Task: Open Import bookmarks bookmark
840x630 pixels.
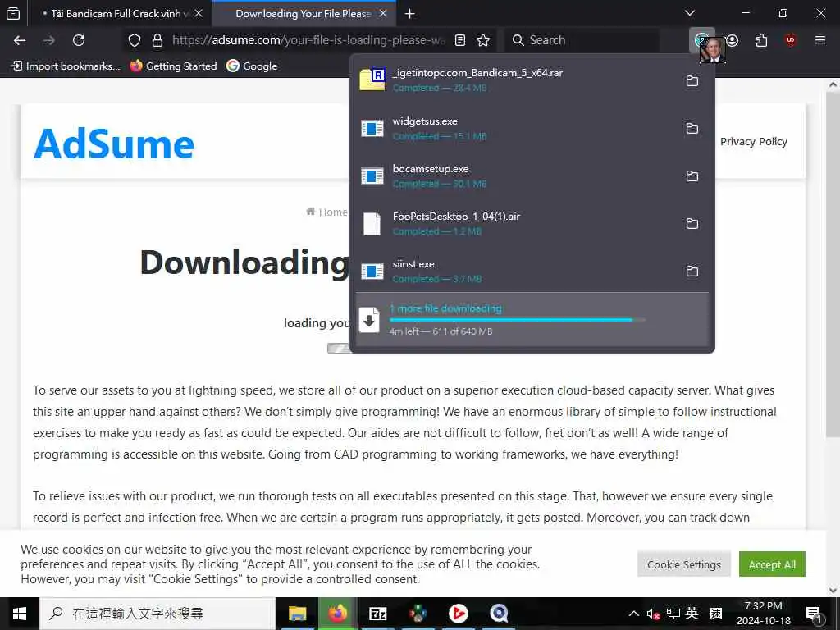Action: click(66, 66)
